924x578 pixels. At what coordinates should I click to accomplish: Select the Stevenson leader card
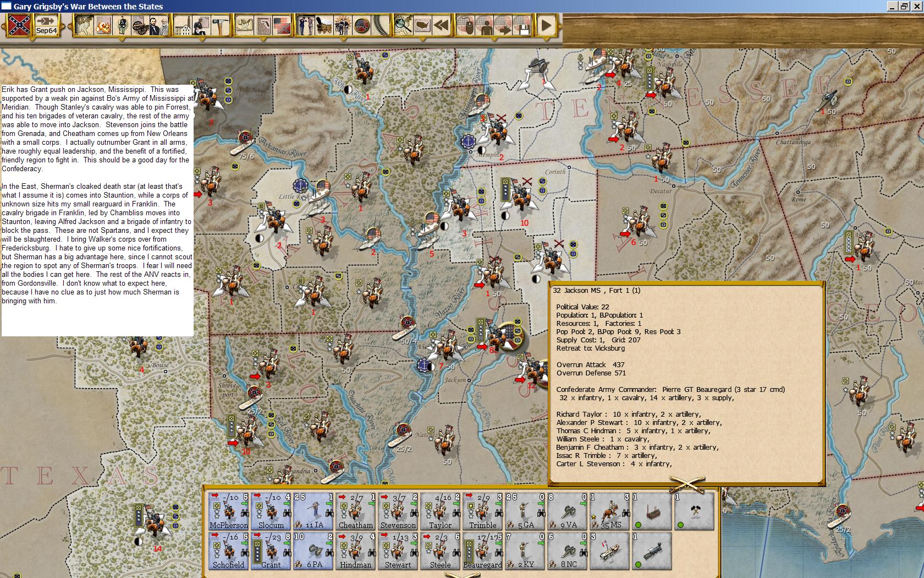[398, 511]
